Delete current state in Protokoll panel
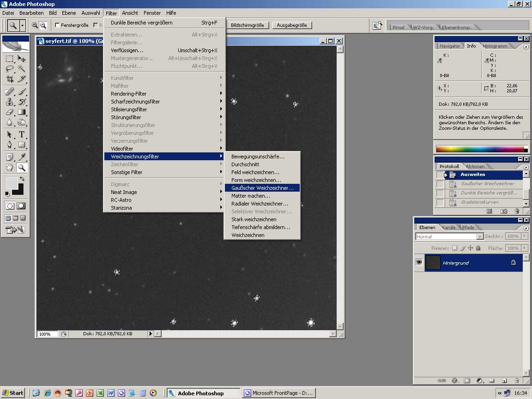Screen dimensions: 532x399 point(517,211)
